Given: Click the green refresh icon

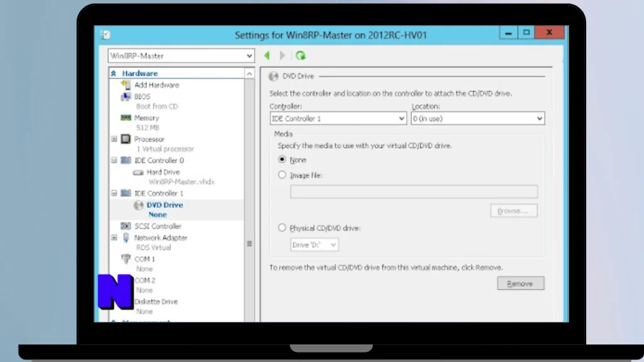Looking at the screenshot, I should (301, 55).
